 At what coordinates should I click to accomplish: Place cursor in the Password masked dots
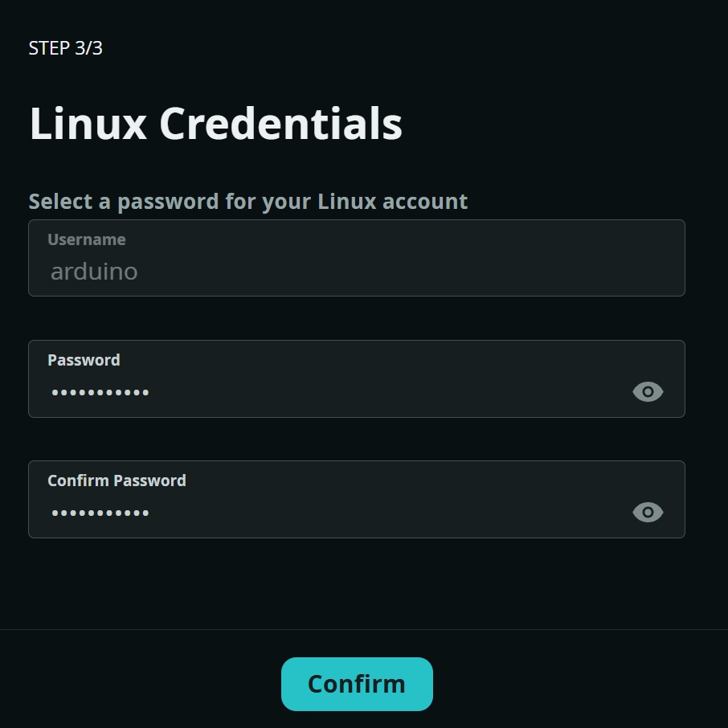coord(100,393)
